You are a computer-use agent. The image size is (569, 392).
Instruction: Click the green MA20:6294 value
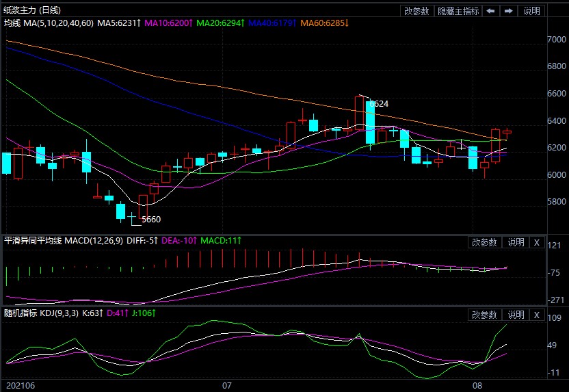click(220, 23)
